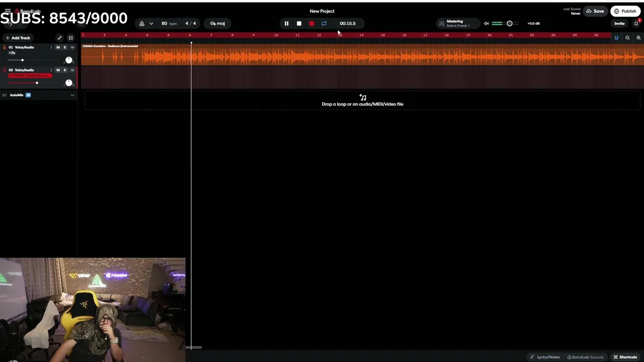Arm track 02 microphone icon
The image size is (644, 362).
click(x=5, y=70)
